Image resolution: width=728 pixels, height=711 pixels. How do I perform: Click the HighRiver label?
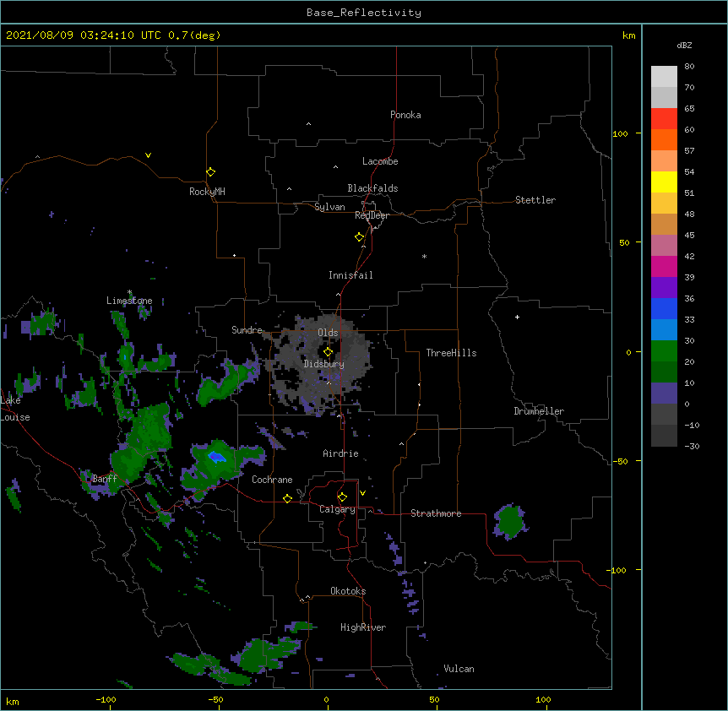coord(363,627)
